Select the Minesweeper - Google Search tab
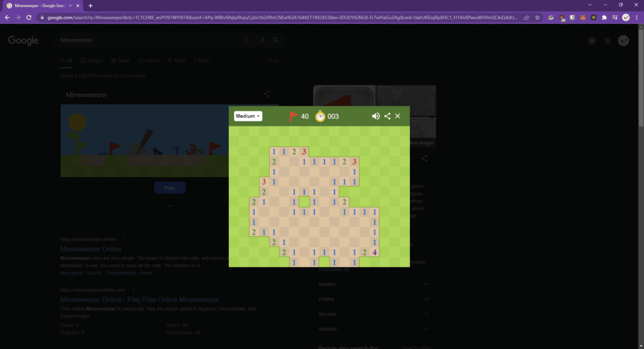The width and height of the screenshot is (644, 349). (x=43, y=6)
